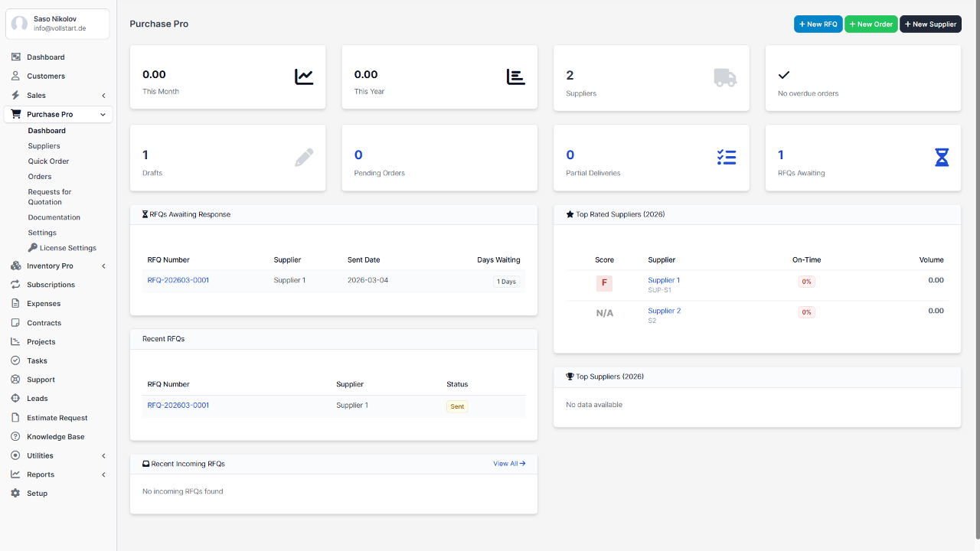Click the This Month line chart icon
This screenshot has height=551, width=980.
pos(304,77)
